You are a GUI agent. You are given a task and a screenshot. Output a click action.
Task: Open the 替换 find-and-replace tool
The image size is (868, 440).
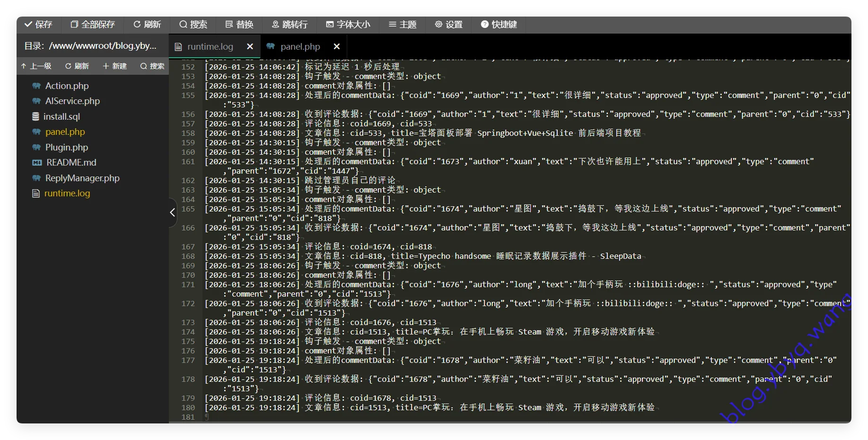coord(239,25)
